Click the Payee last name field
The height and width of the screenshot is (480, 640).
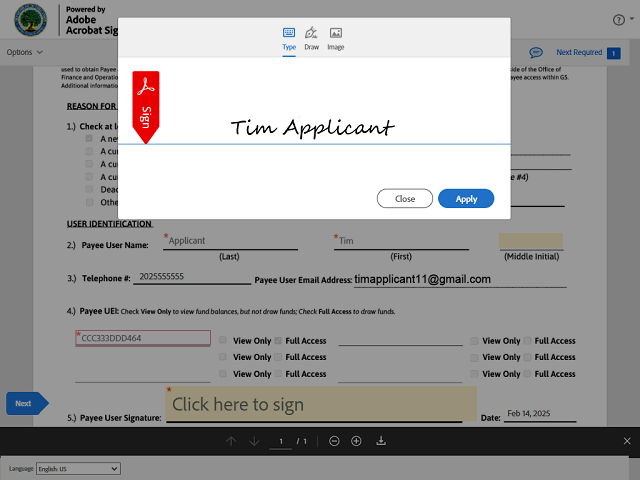[x=231, y=241]
